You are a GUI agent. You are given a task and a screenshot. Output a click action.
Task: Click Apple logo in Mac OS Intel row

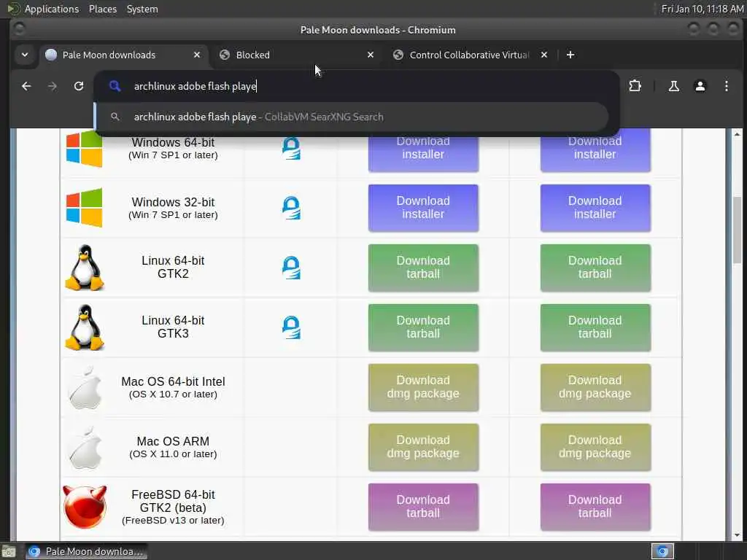tap(85, 388)
